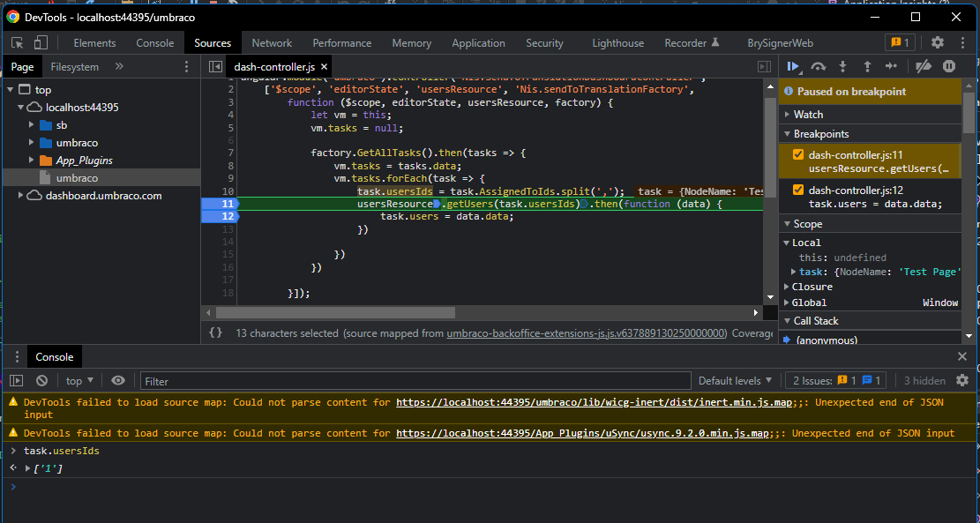Switch to the Console tab
980x523 pixels.
point(155,43)
